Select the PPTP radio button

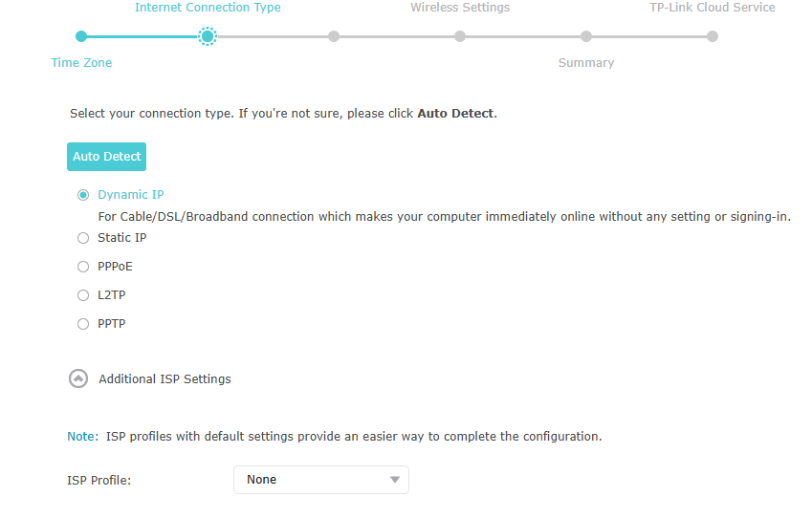tap(83, 324)
